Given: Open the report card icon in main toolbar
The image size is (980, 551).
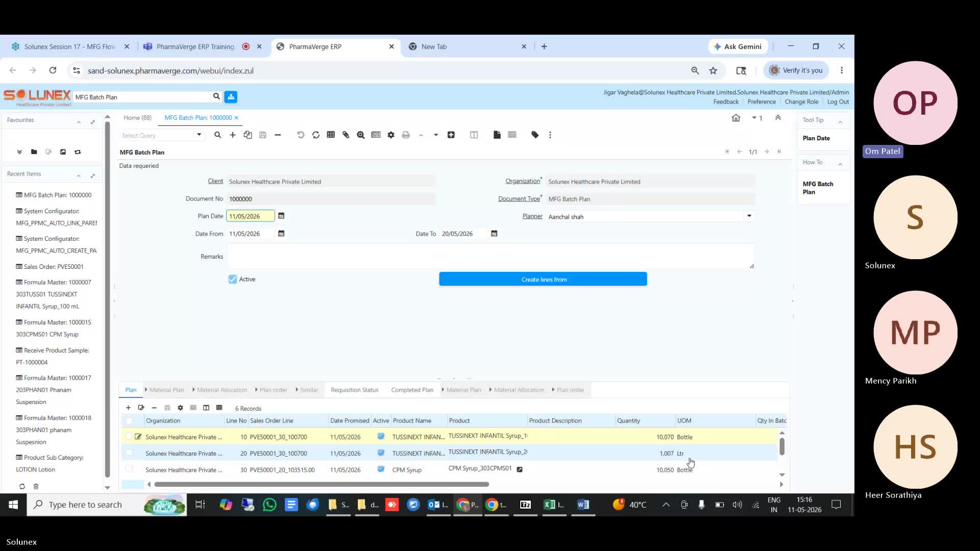Looking at the screenshot, I should pos(376,135).
